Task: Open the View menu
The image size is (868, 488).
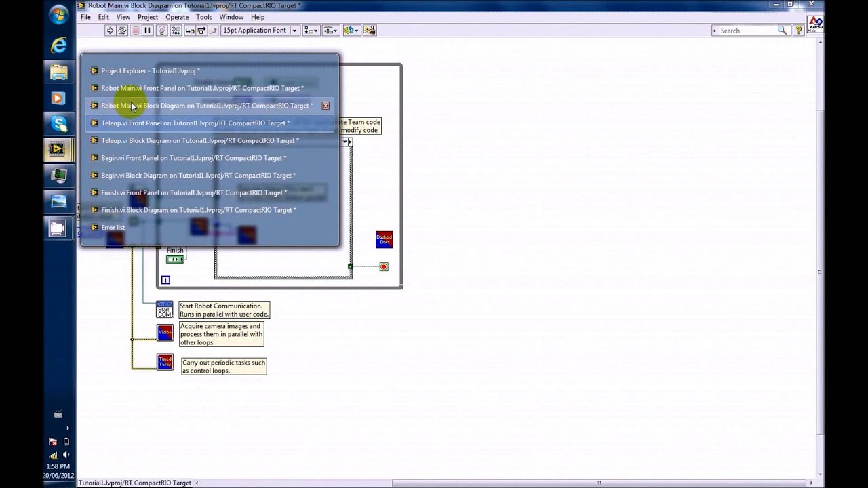Action: pos(123,17)
